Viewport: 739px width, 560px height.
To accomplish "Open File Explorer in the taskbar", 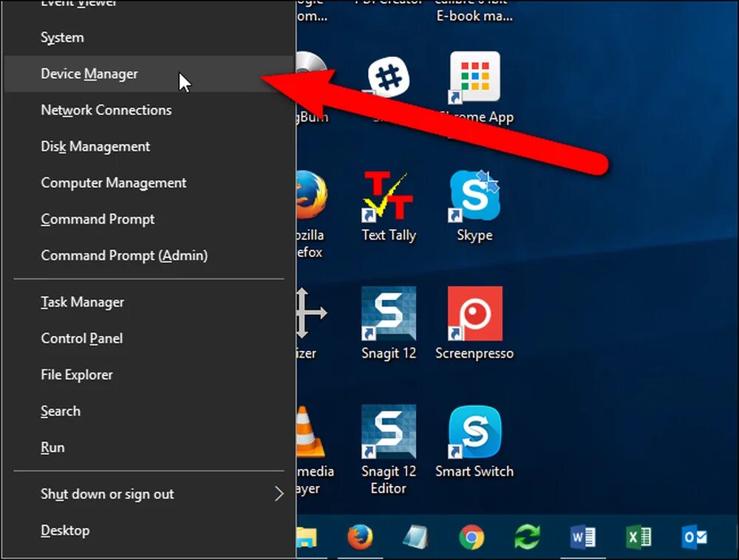I will [x=307, y=537].
